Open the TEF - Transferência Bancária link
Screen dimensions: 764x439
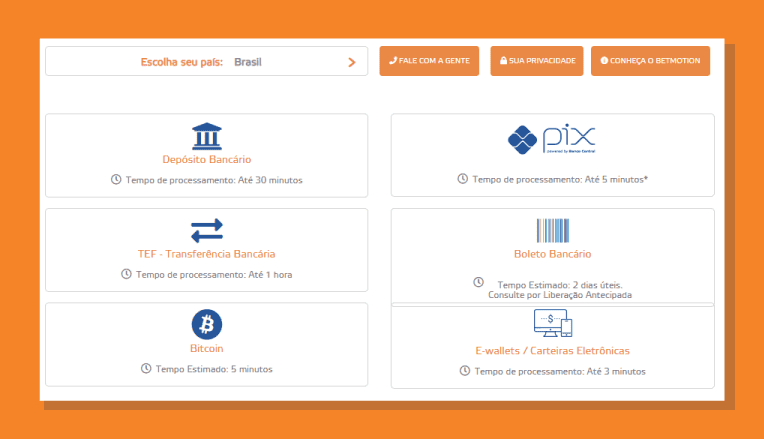click(x=207, y=254)
